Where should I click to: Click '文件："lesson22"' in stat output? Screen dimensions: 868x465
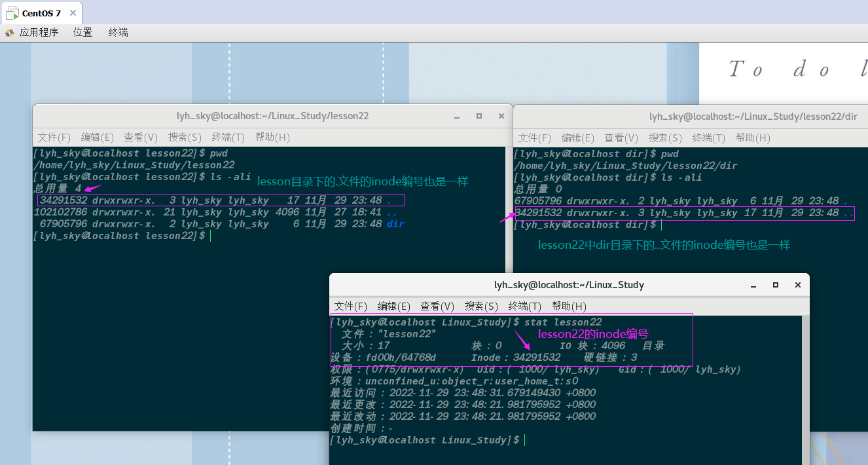[389, 334]
